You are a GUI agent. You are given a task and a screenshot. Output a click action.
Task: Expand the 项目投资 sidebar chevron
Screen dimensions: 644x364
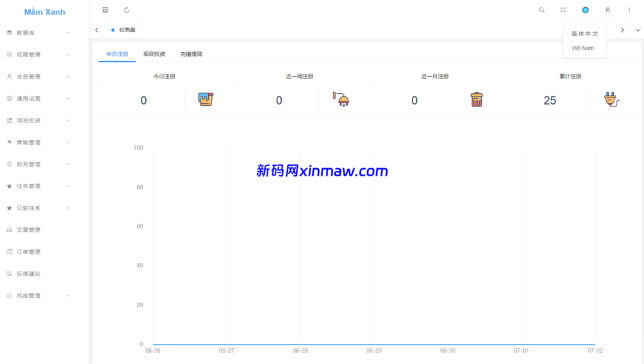click(x=68, y=120)
